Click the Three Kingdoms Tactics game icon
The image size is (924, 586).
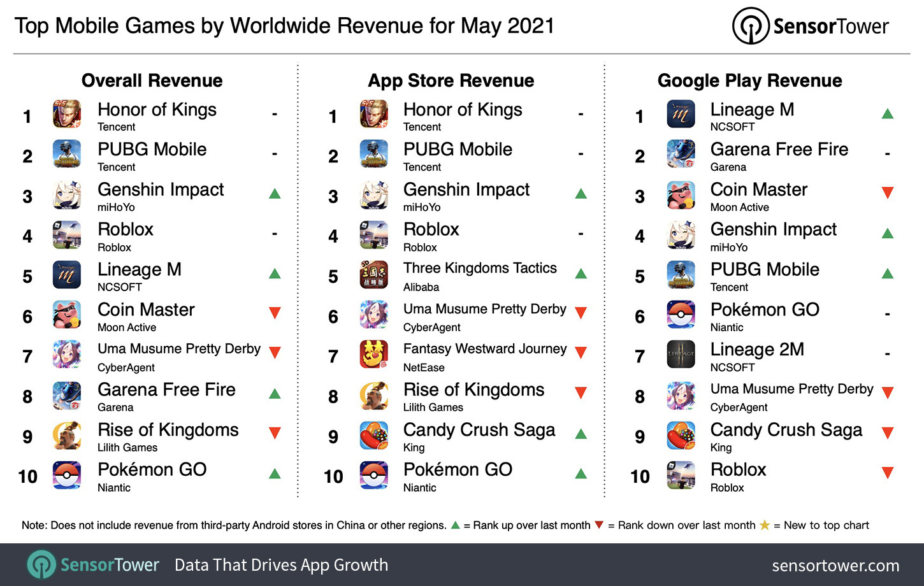click(x=373, y=275)
